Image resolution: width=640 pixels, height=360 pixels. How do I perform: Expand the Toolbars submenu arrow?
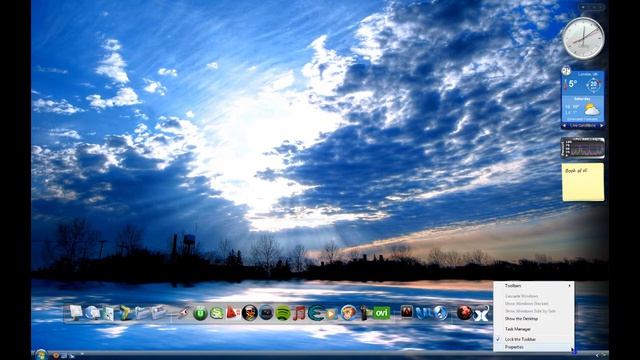coord(569,286)
